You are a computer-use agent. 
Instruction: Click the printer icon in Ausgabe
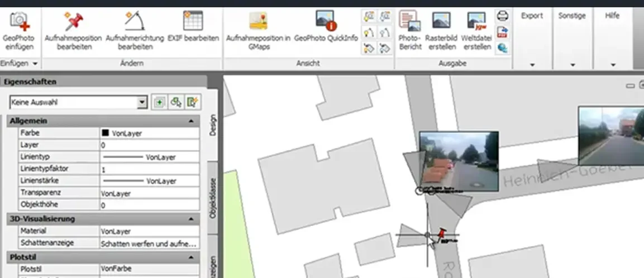tap(503, 15)
